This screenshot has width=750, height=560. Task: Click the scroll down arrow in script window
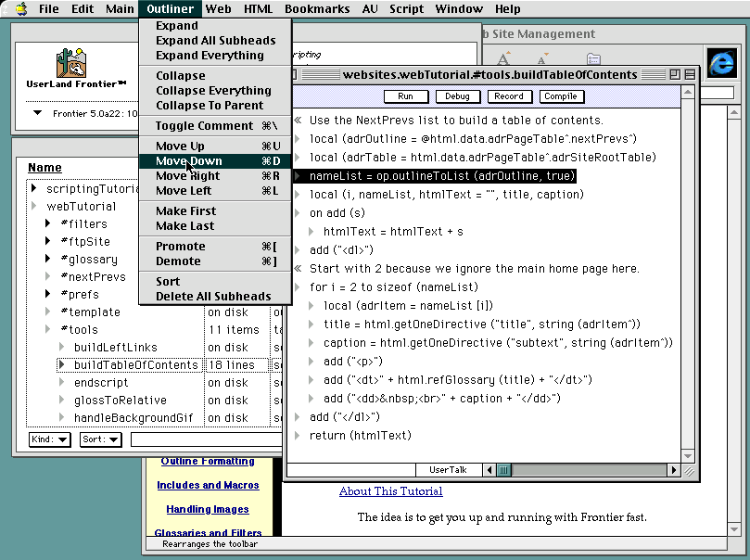click(x=688, y=456)
